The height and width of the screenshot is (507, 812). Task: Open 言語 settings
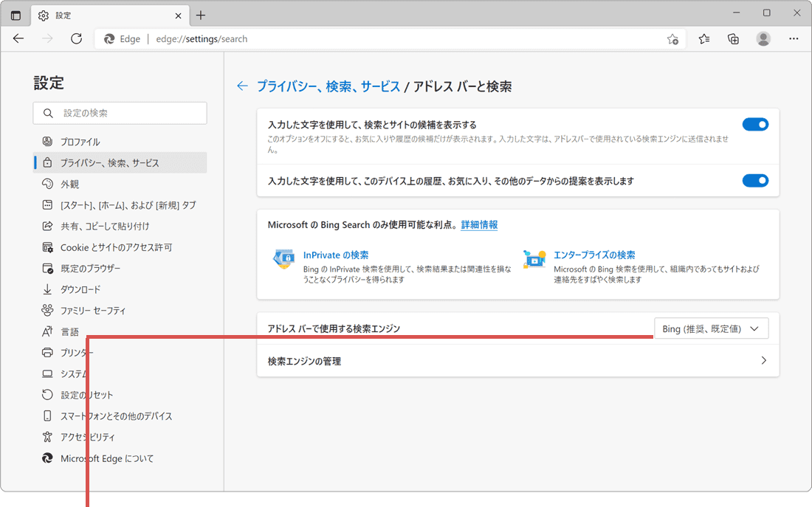120,332
